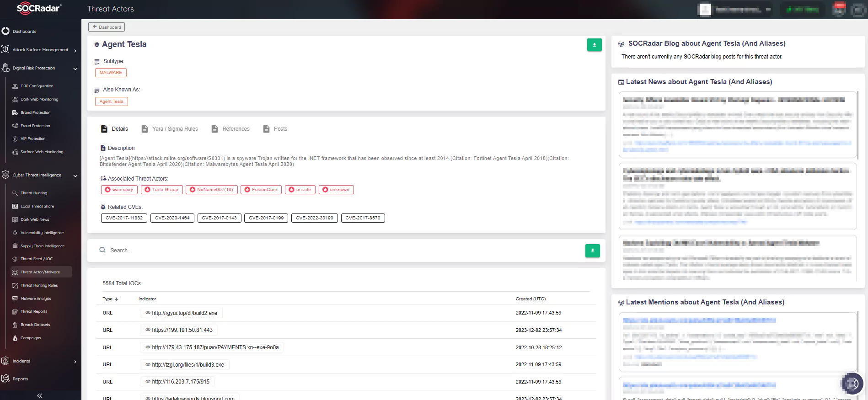Open Breach Datasets
Screen dimensions: 868x400
35,325
